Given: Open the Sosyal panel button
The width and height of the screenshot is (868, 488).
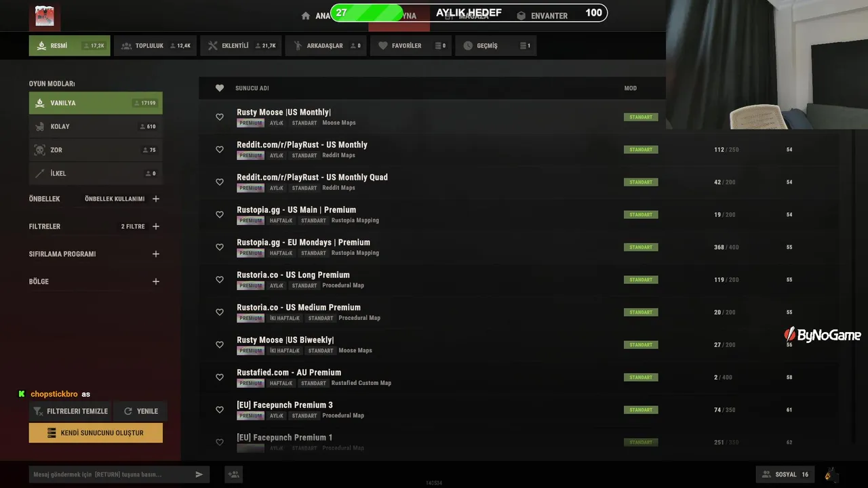Looking at the screenshot, I should [x=785, y=474].
